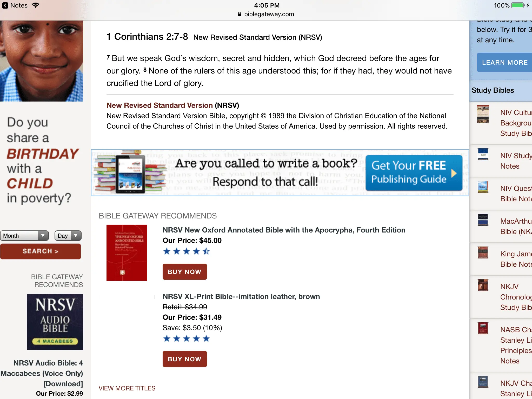Open the New Revised Standard Version link

159,105
